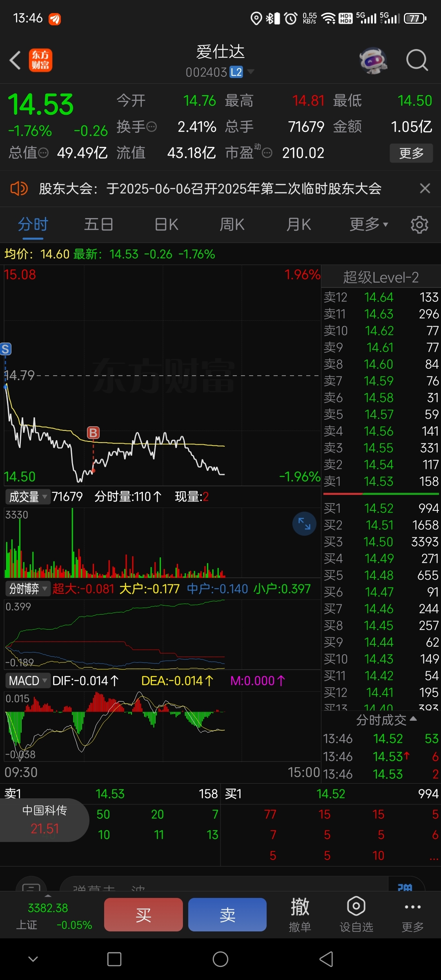Tap the 买1 queue detail header
Image resolution: width=441 pixels, height=980 pixels.
point(331,794)
